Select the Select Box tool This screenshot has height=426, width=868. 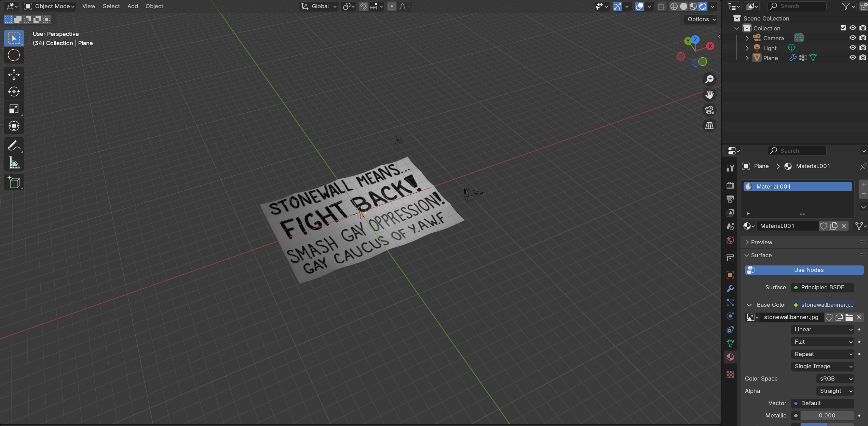14,38
